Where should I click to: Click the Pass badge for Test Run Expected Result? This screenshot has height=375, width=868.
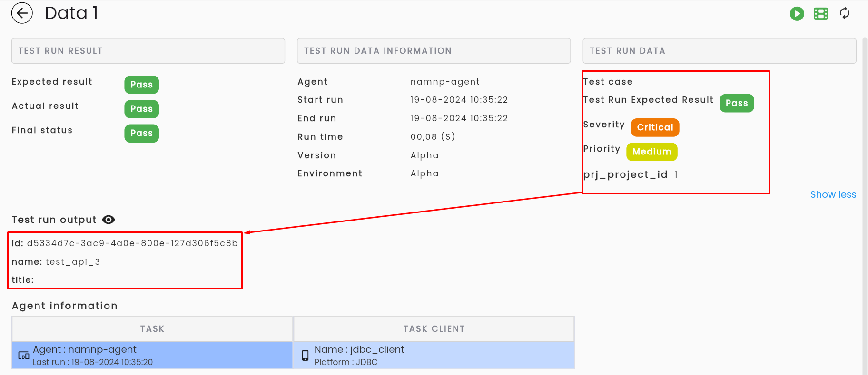(x=737, y=103)
